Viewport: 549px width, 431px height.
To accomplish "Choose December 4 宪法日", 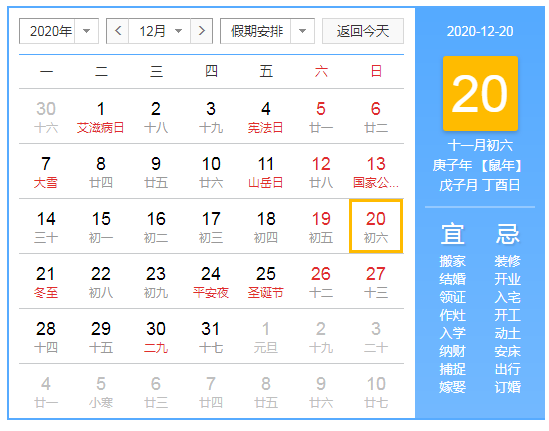I will pos(266,117).
